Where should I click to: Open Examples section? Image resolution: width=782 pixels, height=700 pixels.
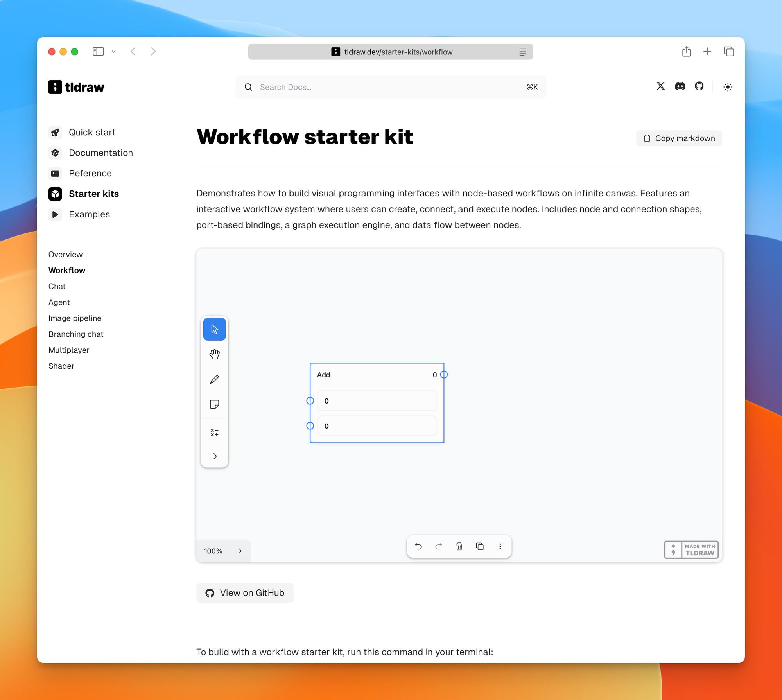(89, 214)
